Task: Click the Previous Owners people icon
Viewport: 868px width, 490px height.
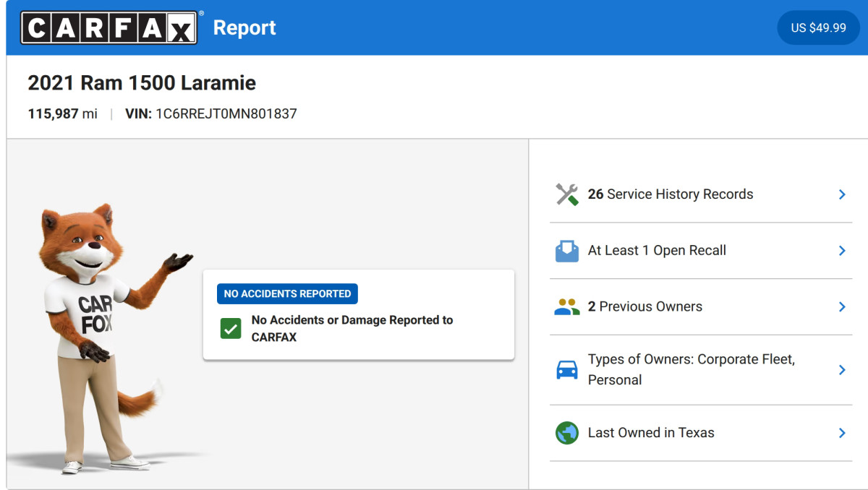Action: pyautogui.click(x=567, y=307)
